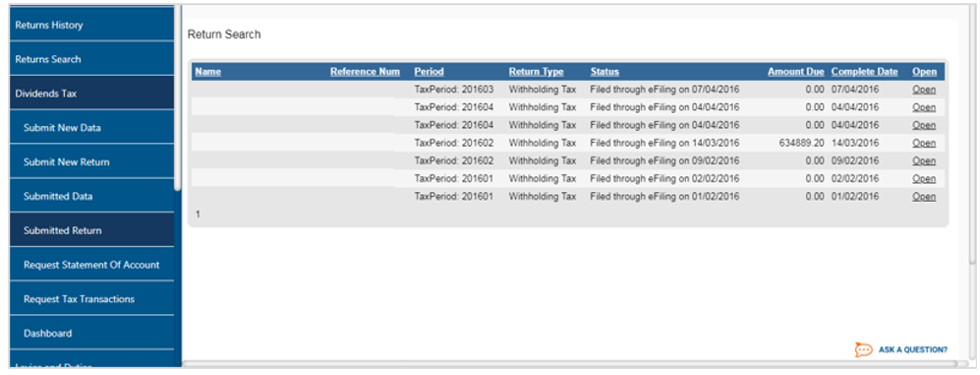Open the return completed on 01/02/2016
Screen dimensions: 980x375
click(924, 197)
